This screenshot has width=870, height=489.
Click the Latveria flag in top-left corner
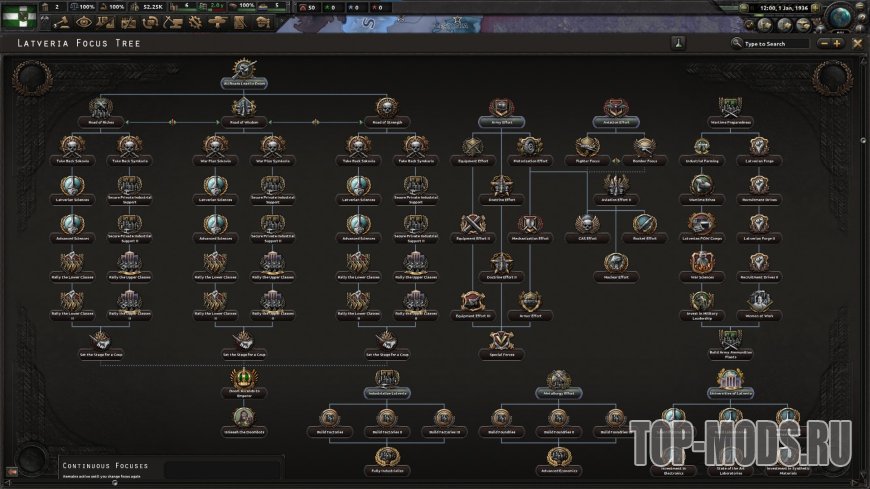click(19, 17)
